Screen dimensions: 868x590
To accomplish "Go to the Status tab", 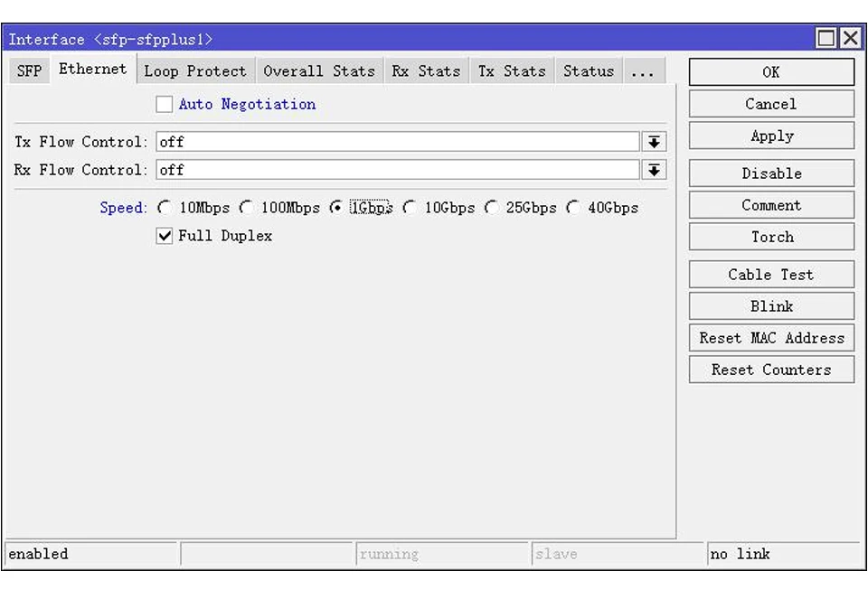I will [589, 70].
